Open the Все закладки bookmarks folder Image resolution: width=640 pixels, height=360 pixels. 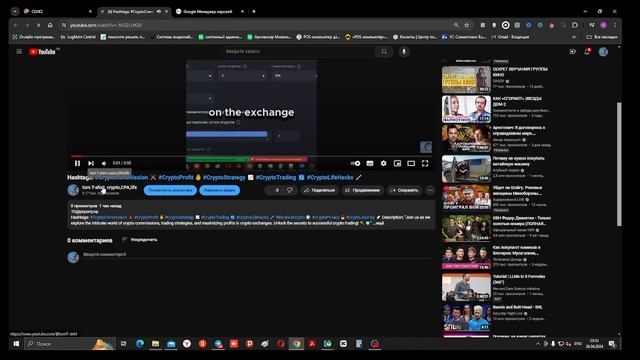[602, 37]
